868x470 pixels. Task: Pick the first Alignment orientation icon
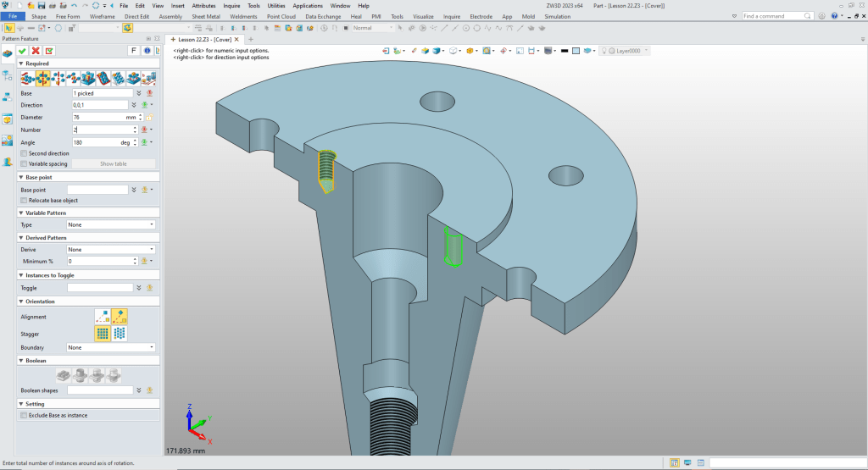click(x=103, y=317)
